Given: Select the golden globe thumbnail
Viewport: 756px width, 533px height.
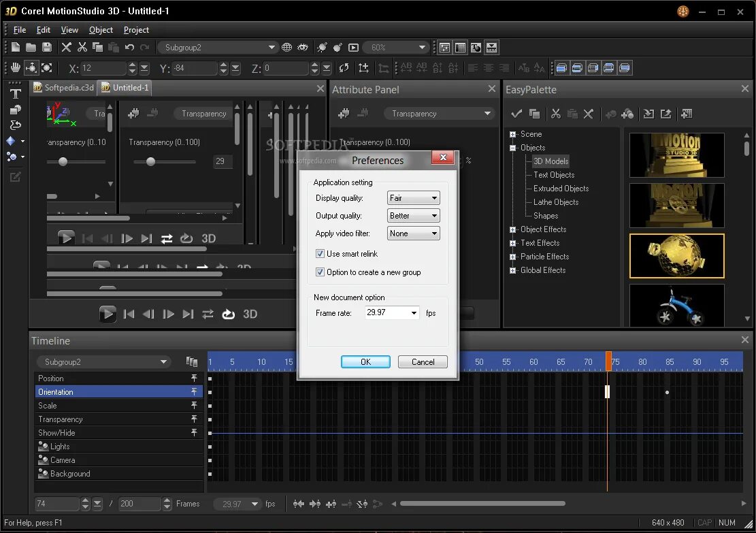Looking at the screenshot, I should pos(676,256).
